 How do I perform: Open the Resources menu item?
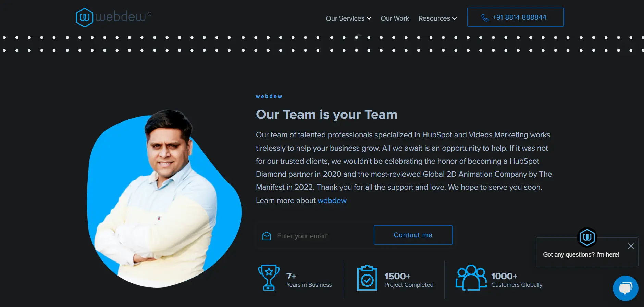pyautogui.click(x=437, y=18)
